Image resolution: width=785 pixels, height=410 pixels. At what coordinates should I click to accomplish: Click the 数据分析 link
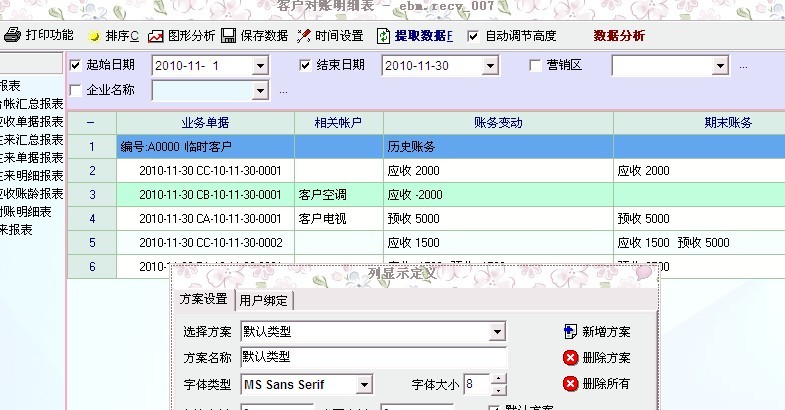click(619, 36)
